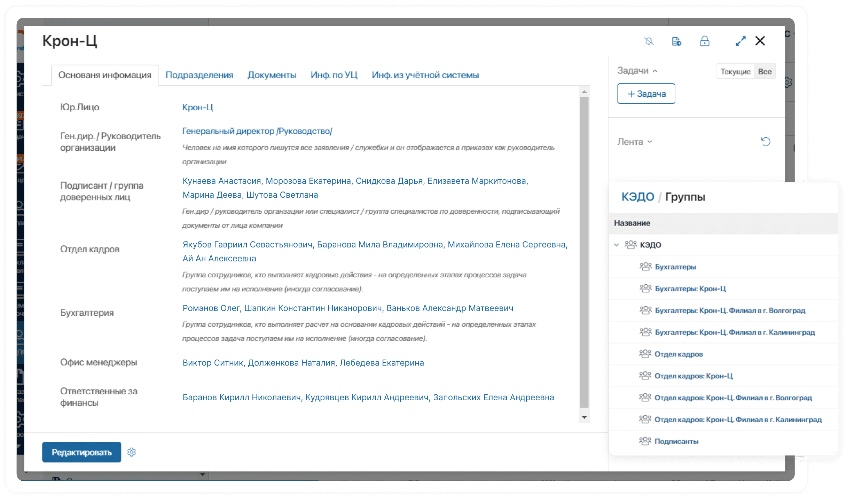Click the Бухгалтерия field label
Screen dimensions: 855x504
click(87, 313)
